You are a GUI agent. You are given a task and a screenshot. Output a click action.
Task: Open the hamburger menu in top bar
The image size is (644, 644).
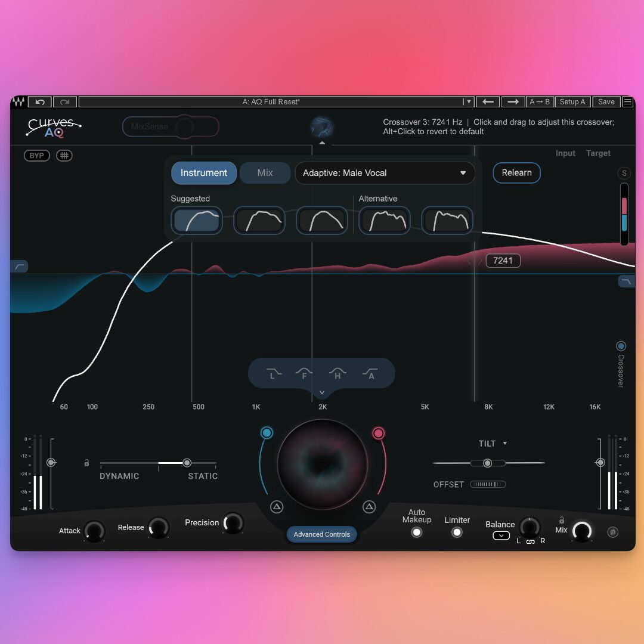[628, 102]
